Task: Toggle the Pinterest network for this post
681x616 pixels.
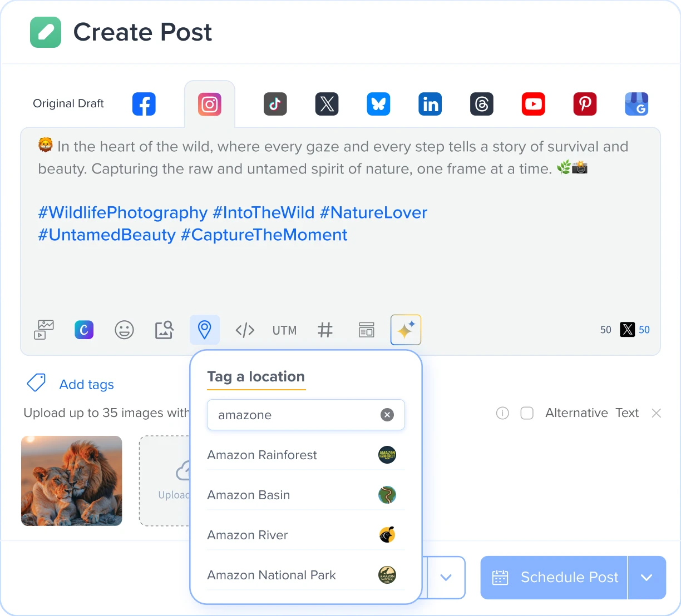Action: pyautogui.click(x=585, y=103)
